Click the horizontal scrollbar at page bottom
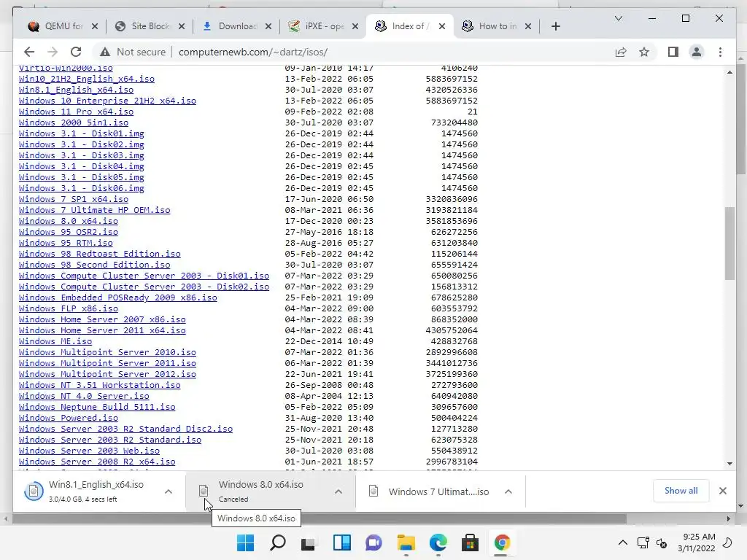The width and height of the screenshot is (747, 560). tap(320, 518)
